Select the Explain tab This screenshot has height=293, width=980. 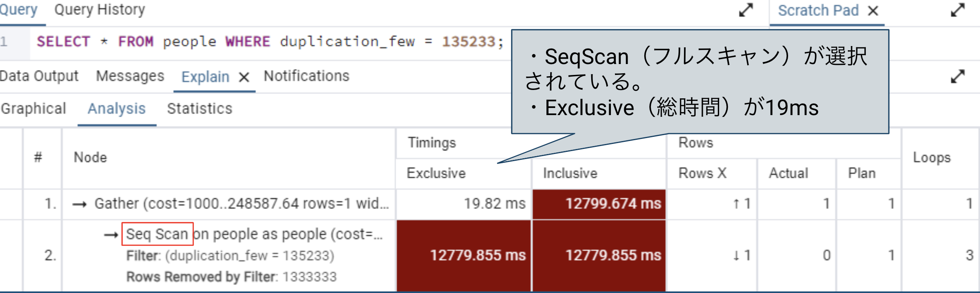click(205, 77)
